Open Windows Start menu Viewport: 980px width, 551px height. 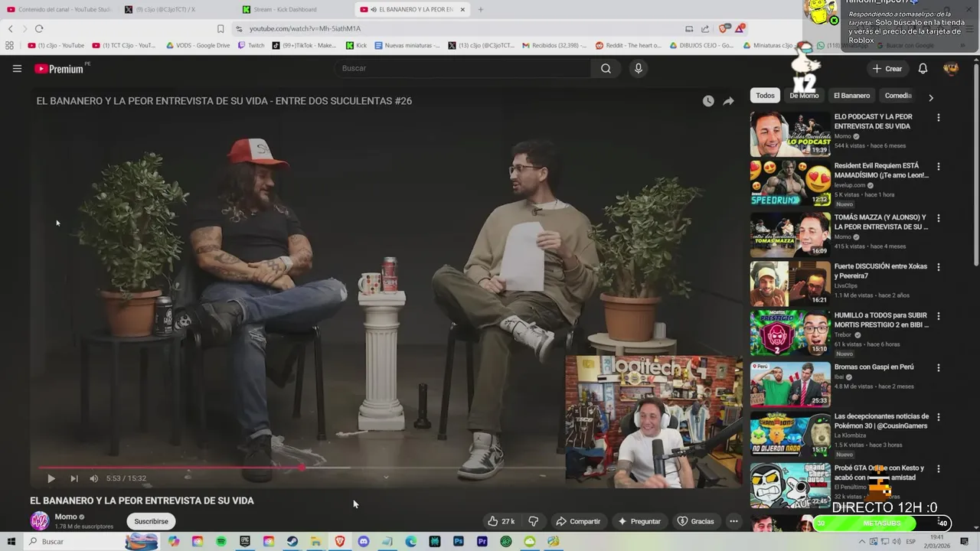click(11, 541)
